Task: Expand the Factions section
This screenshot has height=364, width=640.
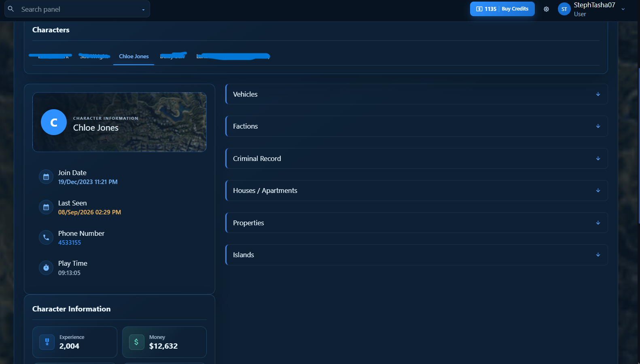Action: click(x=416, y=126)
